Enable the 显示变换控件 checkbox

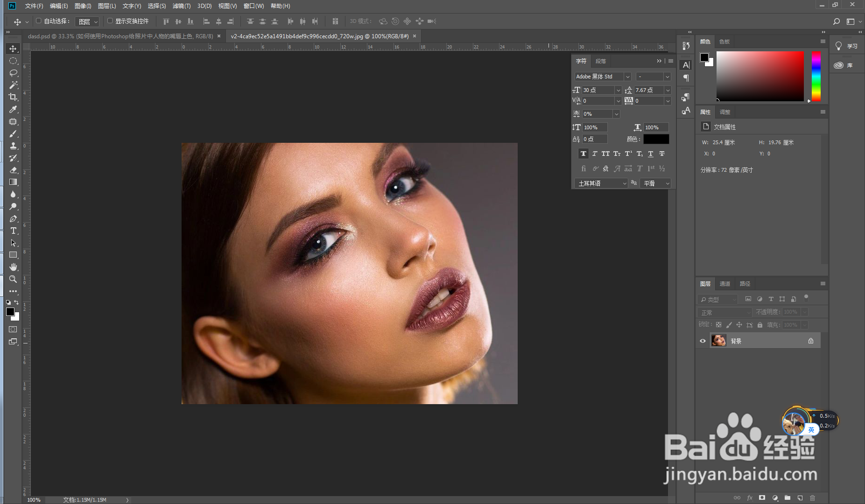point(110,21)
